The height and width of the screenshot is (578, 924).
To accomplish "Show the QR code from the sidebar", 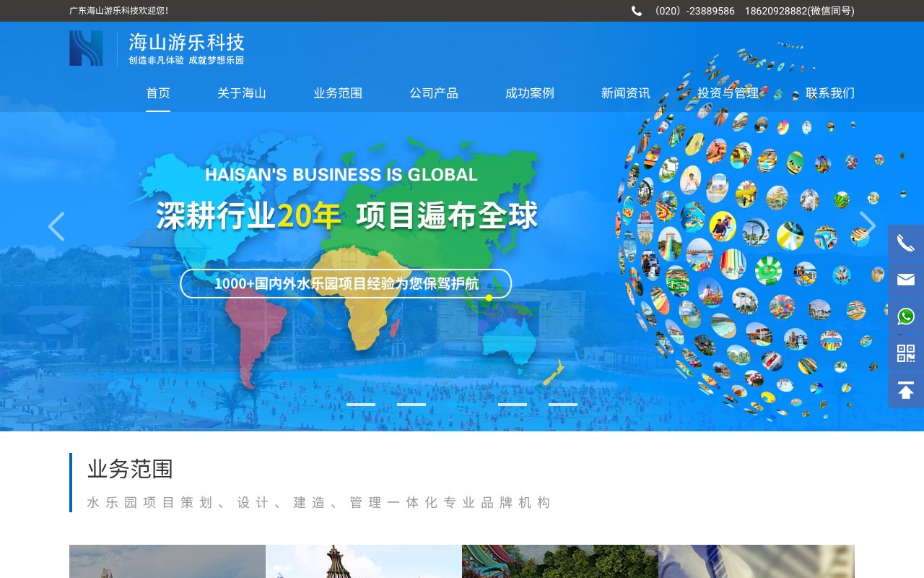I will point(905,353).
